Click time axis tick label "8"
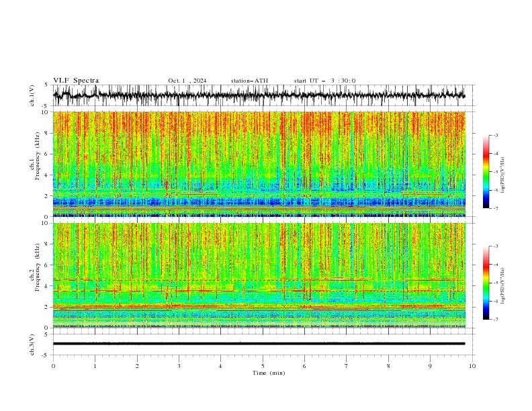The height and width of the screenshot is (411, 532). tap(388, 366)
